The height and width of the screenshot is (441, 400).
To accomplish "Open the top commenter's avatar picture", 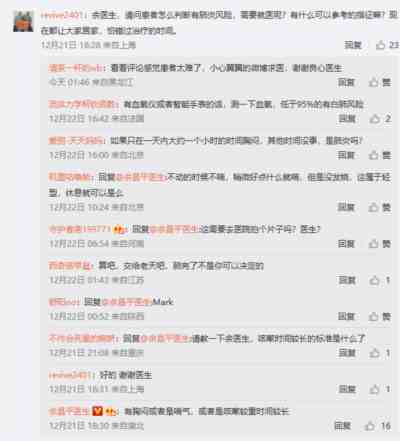I will pos(23,21).
